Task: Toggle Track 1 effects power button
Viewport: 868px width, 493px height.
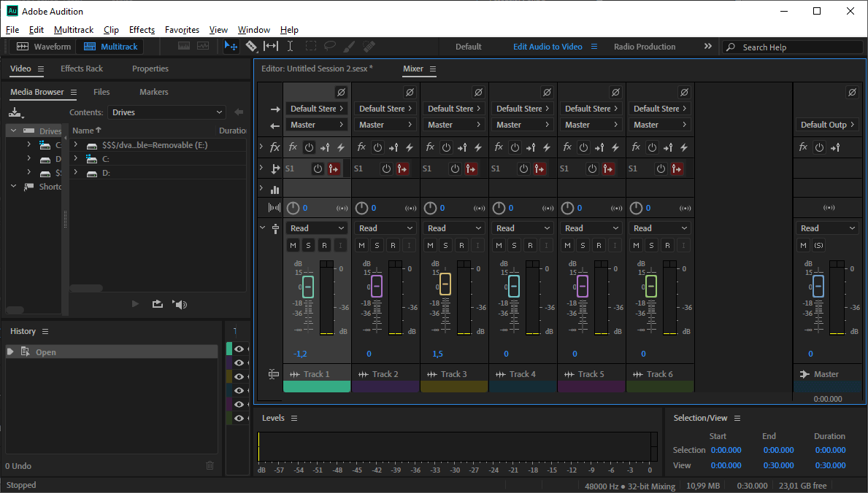Action: (x=309, y=147)
